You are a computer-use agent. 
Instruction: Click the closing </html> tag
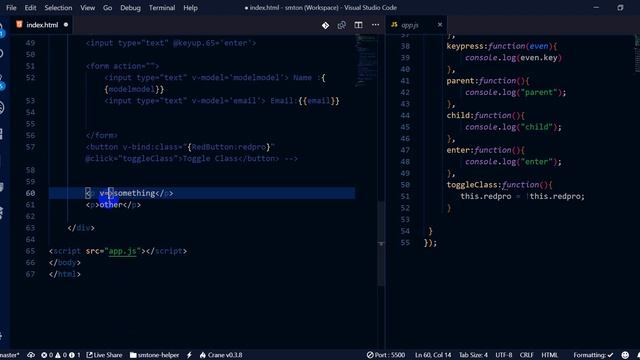click(64, 274)
